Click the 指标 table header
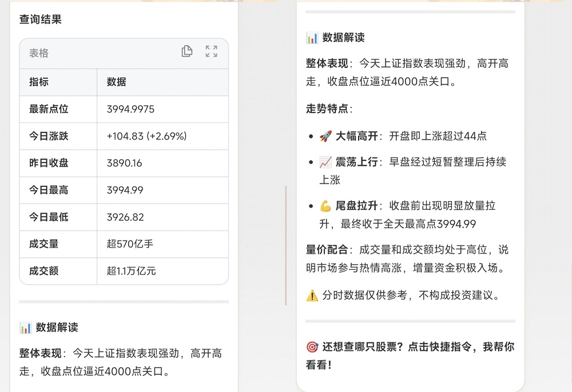 point(38,82)
